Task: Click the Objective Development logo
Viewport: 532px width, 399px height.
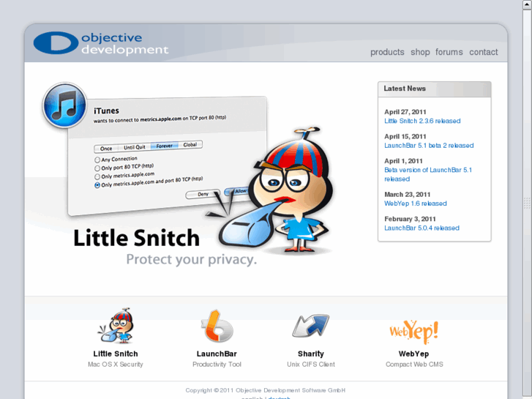Action: [101, 43]
